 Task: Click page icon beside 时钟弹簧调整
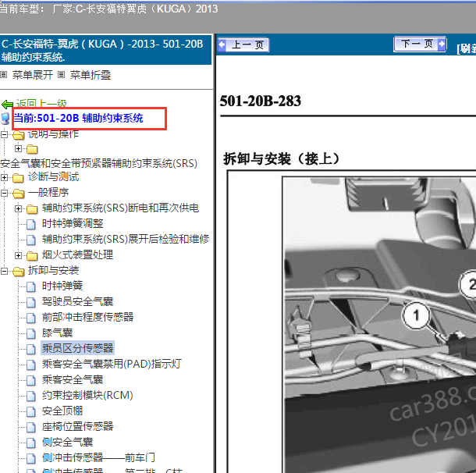coord(31,224)
